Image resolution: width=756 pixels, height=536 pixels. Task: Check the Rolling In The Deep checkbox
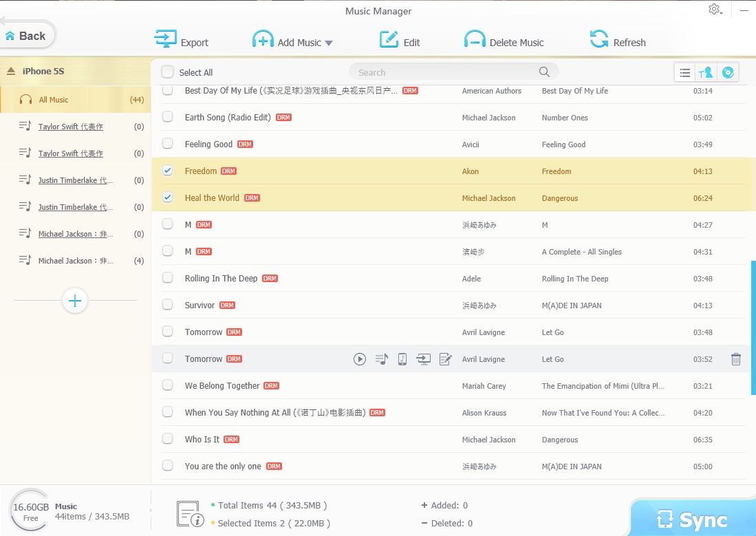point(167,279)
